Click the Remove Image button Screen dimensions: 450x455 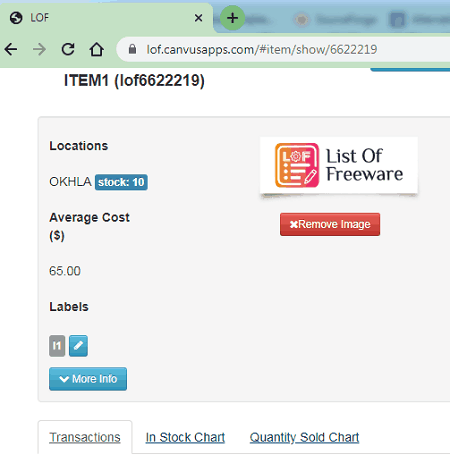point(330,224)
